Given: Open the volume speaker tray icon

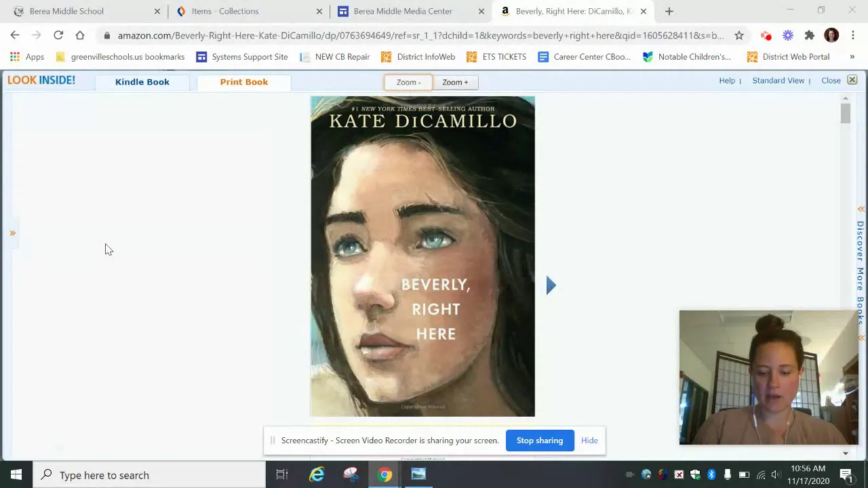Looking at the screenshot, I should [x=776, y=475].
